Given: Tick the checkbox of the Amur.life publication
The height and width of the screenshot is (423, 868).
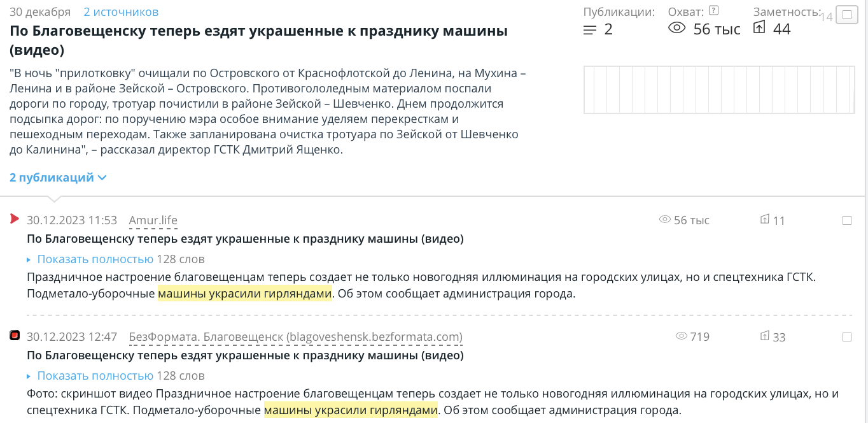Looking at the screenshot, I should (x=847, y=220).
